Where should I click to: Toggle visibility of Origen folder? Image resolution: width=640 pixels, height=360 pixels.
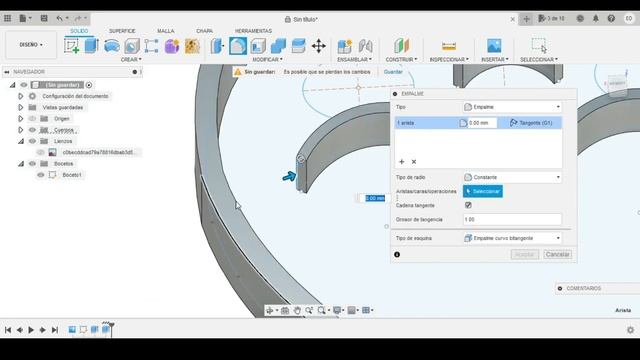pos(32,118)
